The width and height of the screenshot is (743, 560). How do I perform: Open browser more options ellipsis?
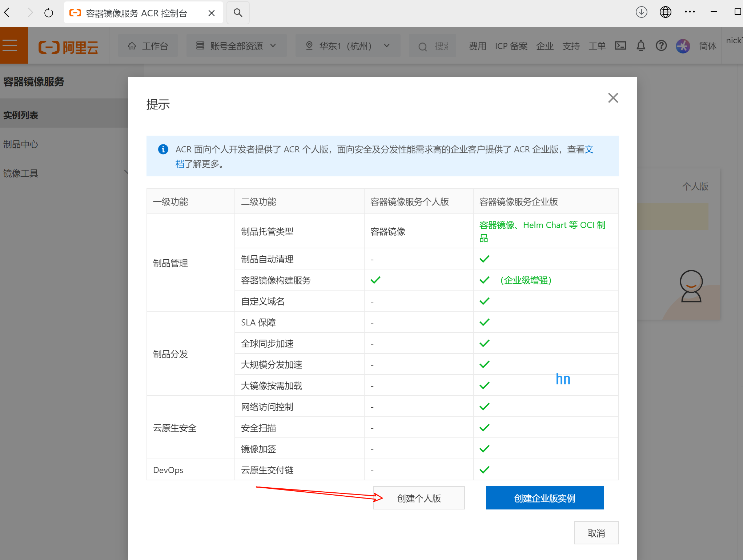pyautogui.click(x=690, y=12)
